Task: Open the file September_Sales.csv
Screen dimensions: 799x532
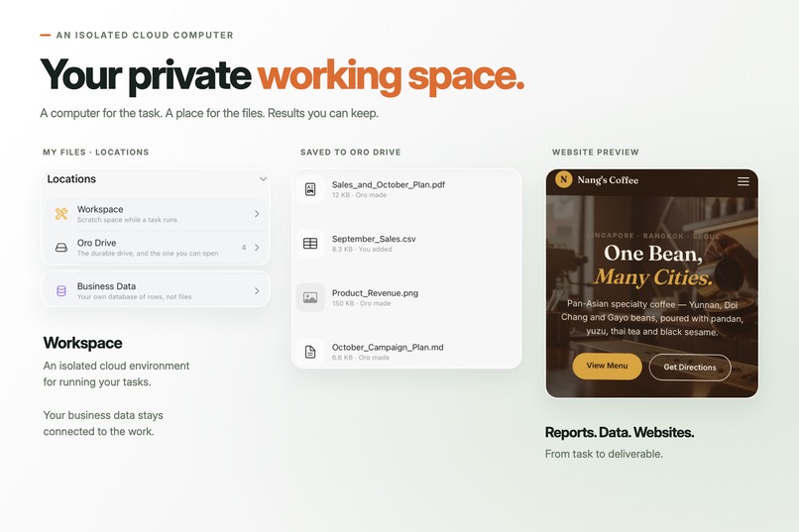Action: (x=374, y=239)
